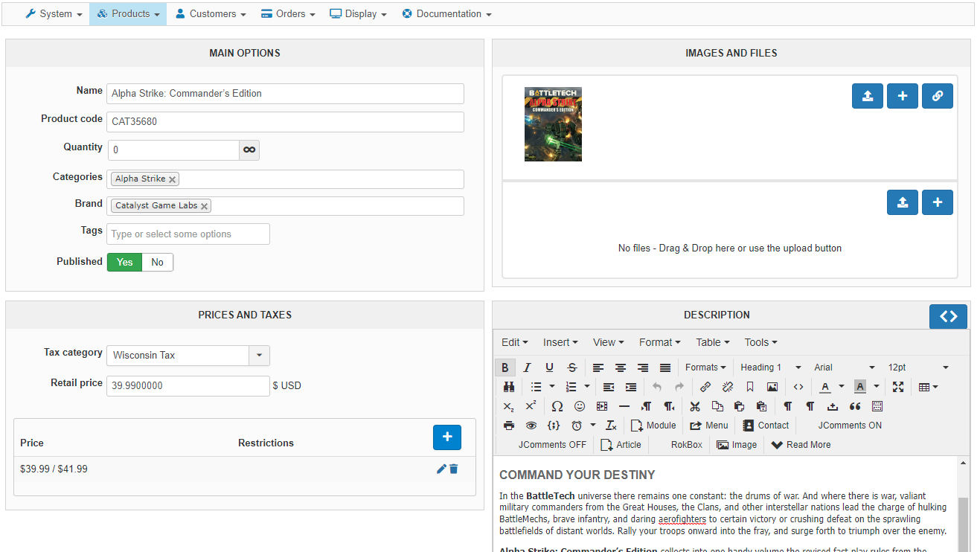The image size is (980, 552).
Task: Justify the description text
Action: click(x=665, y=368)
